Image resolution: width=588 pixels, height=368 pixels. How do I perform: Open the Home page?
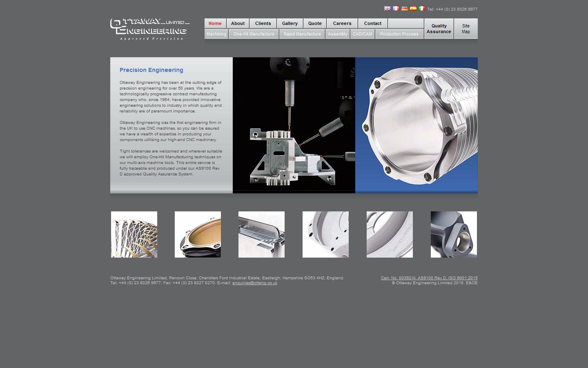click(215, 23)
